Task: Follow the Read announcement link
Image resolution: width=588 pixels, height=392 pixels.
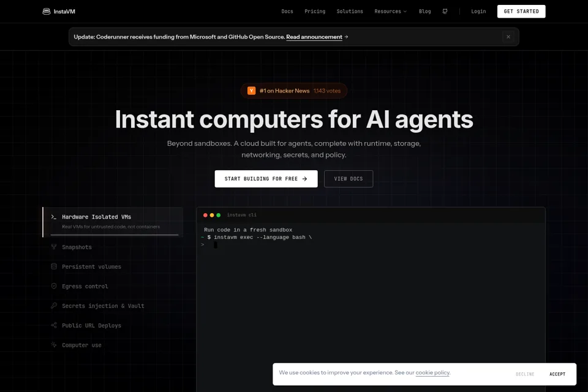Action: (314, 37)
